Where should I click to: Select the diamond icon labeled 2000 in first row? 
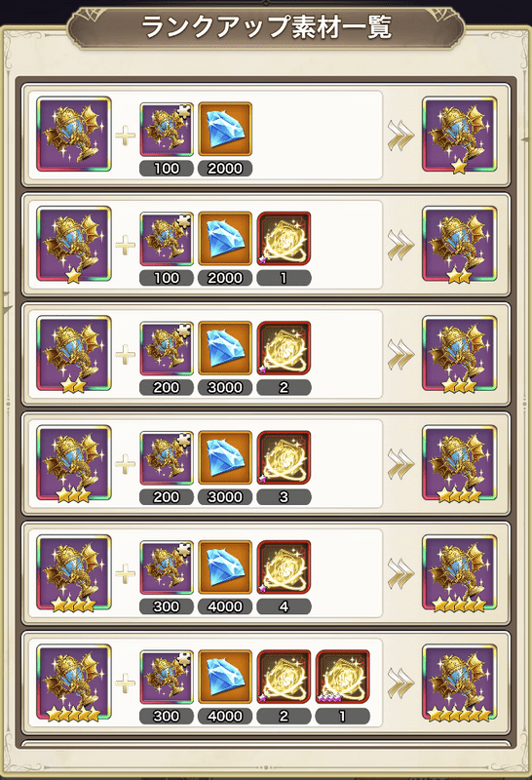coord(225,130)
